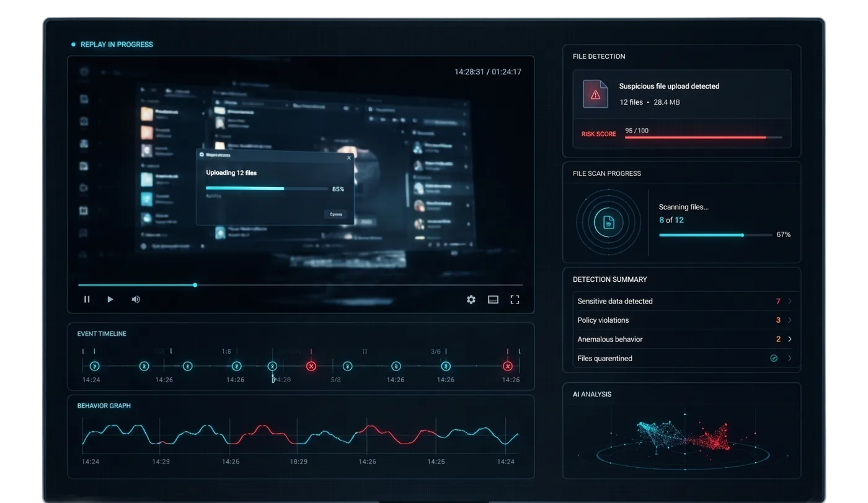The image size is (868, 503).
Task: Click the 14:25 label on Behavior Graph
Action: 436,461
